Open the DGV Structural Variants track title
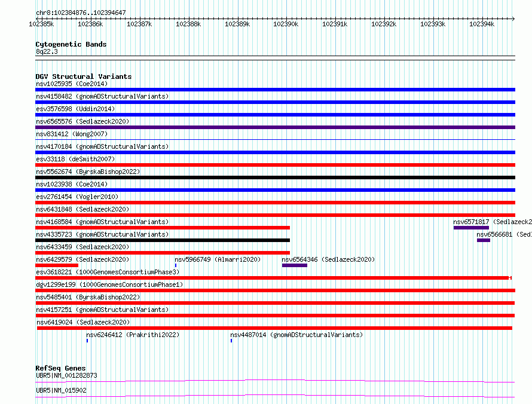Image resolution: width=532 pixels, height=404 pixels. tap(84, 76)
